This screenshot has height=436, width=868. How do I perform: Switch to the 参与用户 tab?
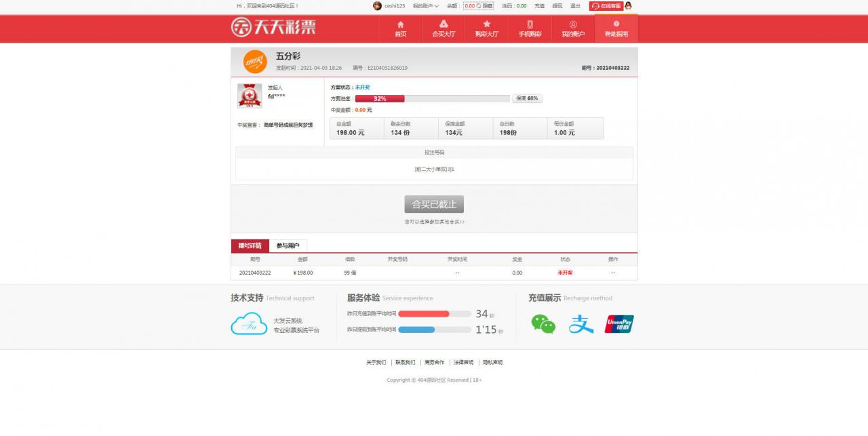pyautogui.click(x=288, y=245)
